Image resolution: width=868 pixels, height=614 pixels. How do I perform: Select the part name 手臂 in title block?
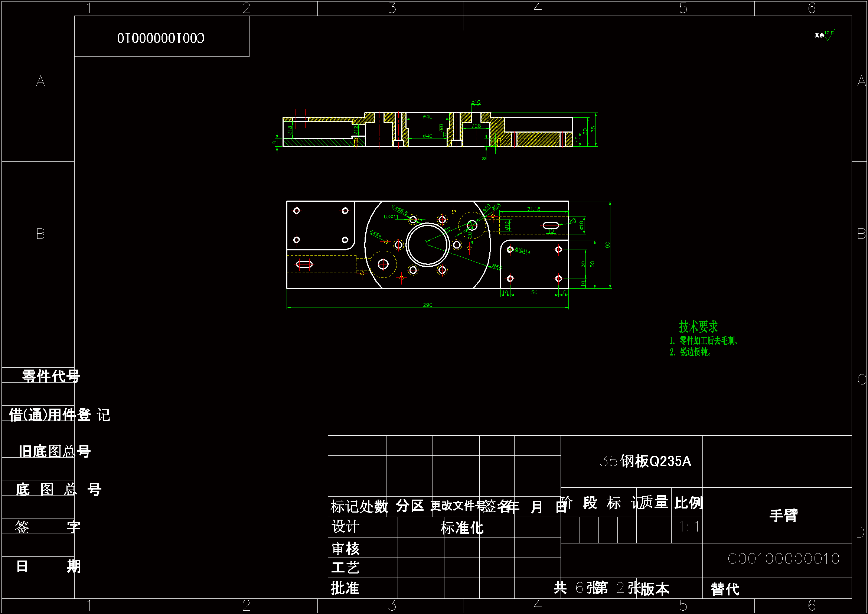(x=783, y=515)
